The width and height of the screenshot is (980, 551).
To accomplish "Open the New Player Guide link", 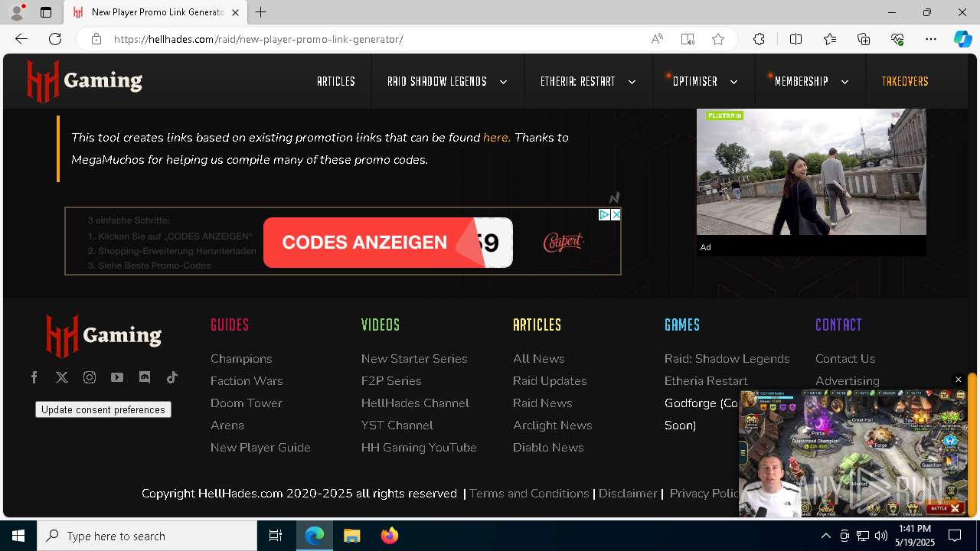I will [260, 448].
